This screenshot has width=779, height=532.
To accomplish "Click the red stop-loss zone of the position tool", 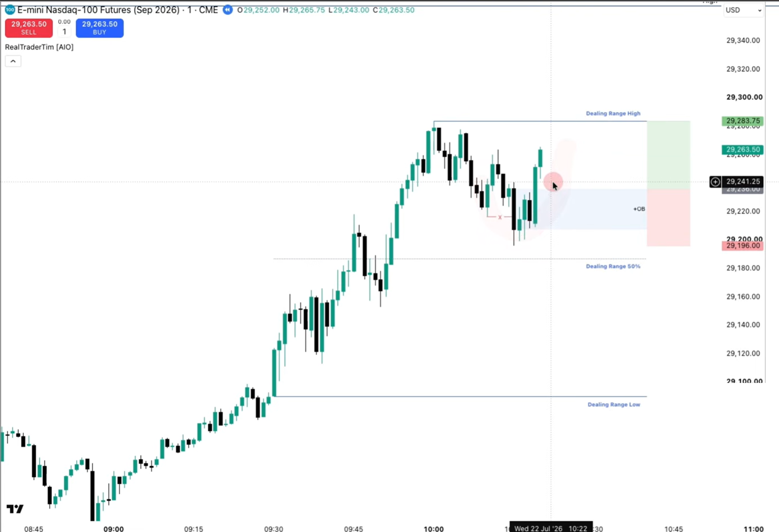I will [668, 218].
